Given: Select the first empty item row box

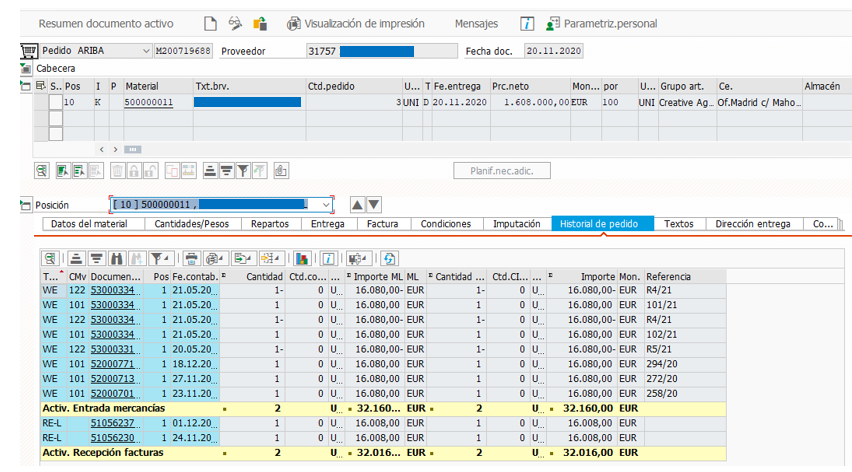Looking at the screenshot, I should (x=55, y=118).
